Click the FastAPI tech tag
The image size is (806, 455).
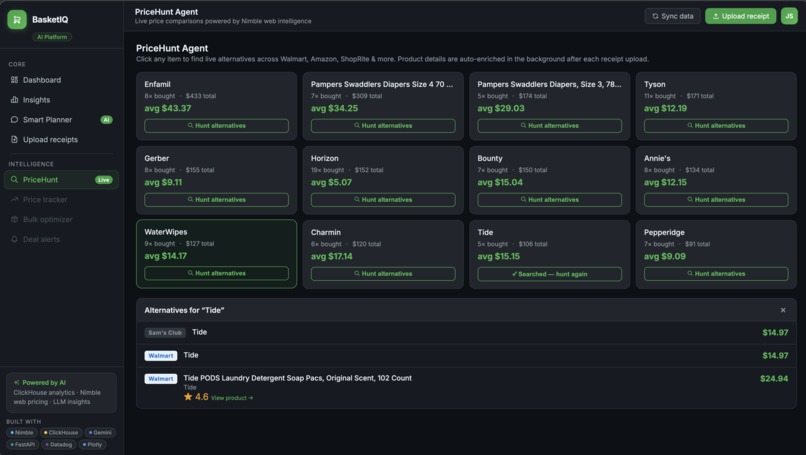(x=23, y=444)
